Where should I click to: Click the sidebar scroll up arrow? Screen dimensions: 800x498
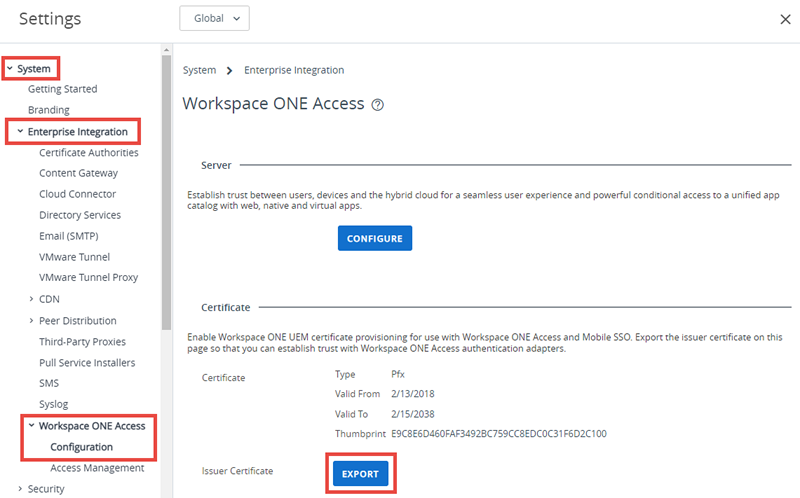tap(166, 50)
